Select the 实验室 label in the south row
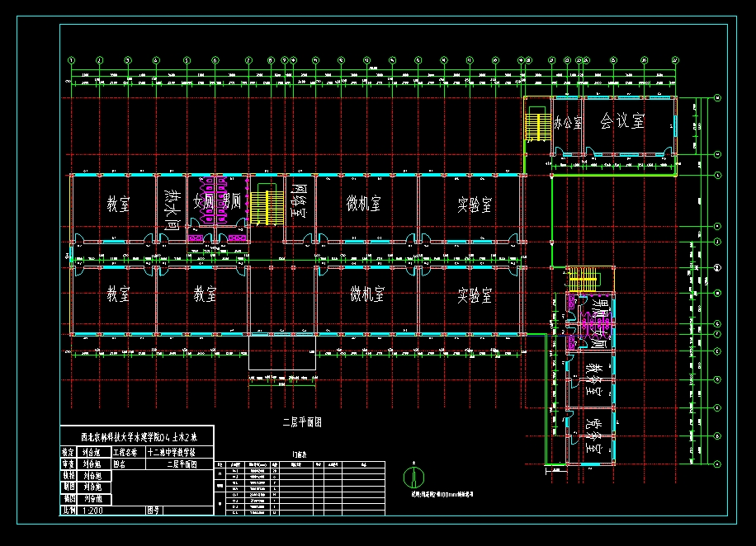This screenshot has width=756, height=546. (475, 295)
